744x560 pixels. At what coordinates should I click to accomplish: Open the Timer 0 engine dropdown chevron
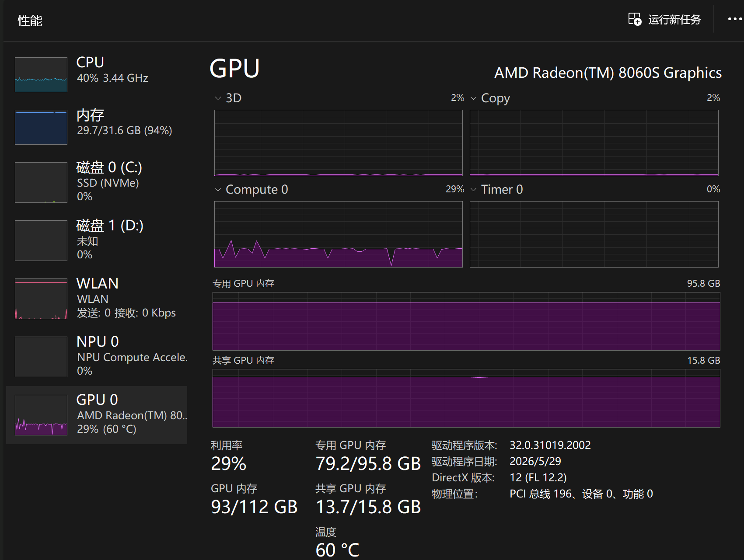pos(473,190)
